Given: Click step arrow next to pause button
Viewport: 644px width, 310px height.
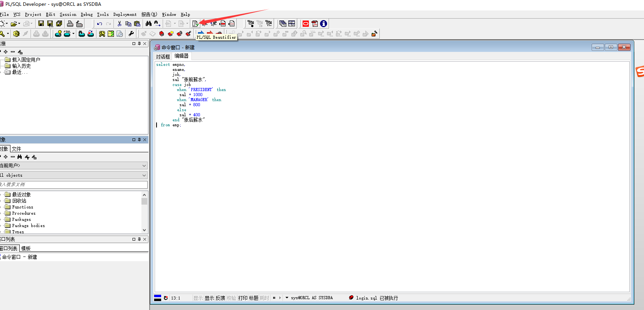Looking at the screenshot, I should (x=280, y=298).
